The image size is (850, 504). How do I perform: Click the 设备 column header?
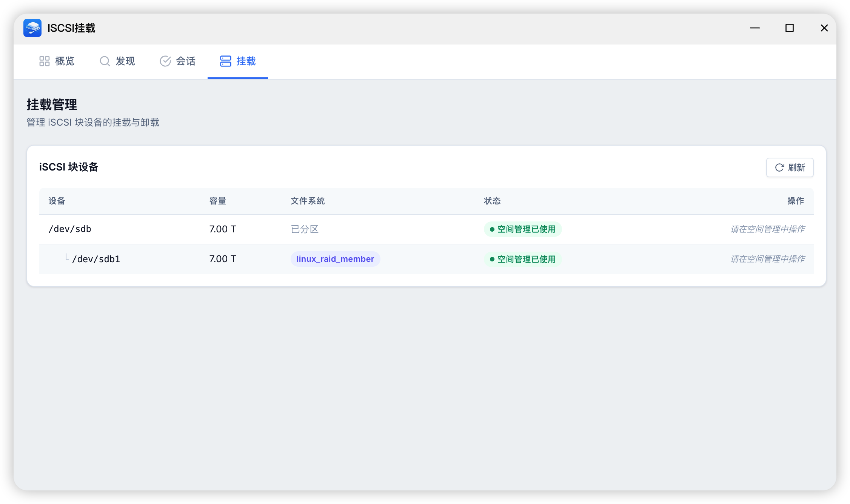pyautogui.click(x=57, y=201)
